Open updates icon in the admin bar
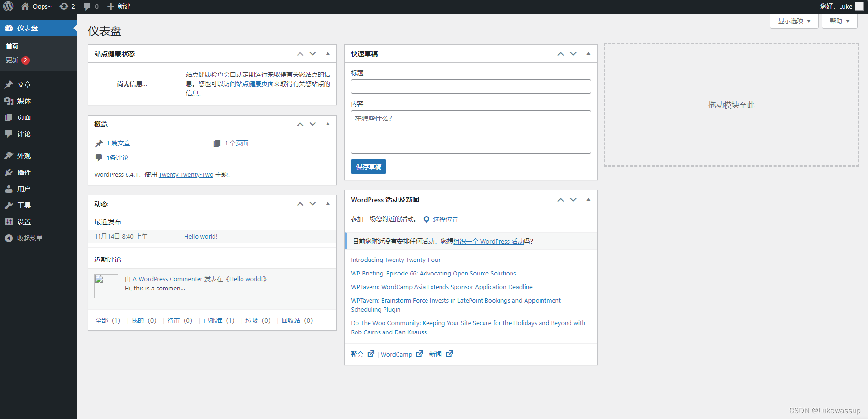Viewport: 868px width, 419px height. pyautogui.click(x=64, y=6)
